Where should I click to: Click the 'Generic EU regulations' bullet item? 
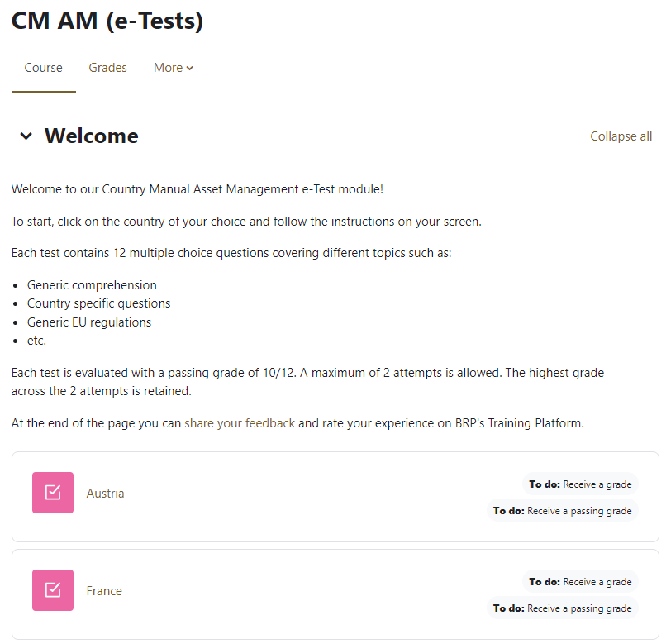pos(89,322)
